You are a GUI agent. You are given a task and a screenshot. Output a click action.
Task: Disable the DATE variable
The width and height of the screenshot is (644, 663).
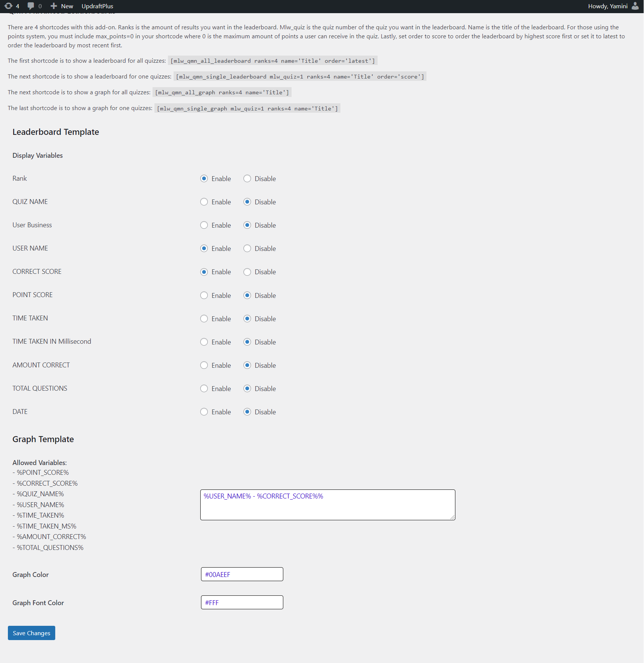pyautogui.click(x=247, y=412)
